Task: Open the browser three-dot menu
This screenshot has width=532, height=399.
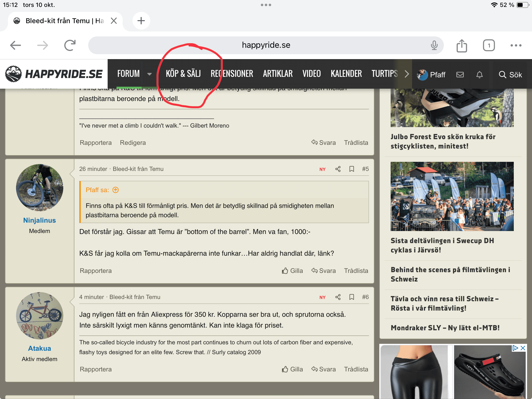Action: pyautogui.click(x=516, y=45)
